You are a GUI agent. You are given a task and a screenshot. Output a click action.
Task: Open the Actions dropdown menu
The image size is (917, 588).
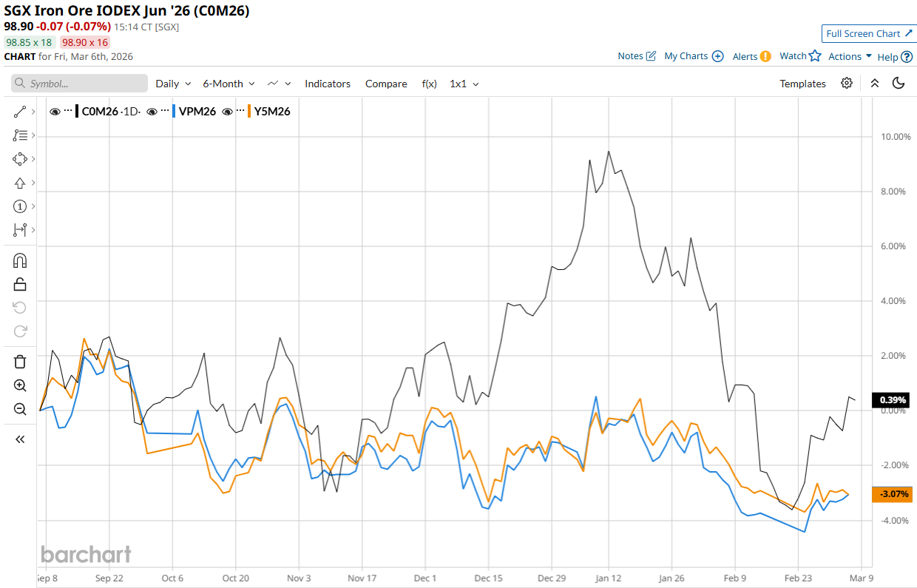coord(850,56)
